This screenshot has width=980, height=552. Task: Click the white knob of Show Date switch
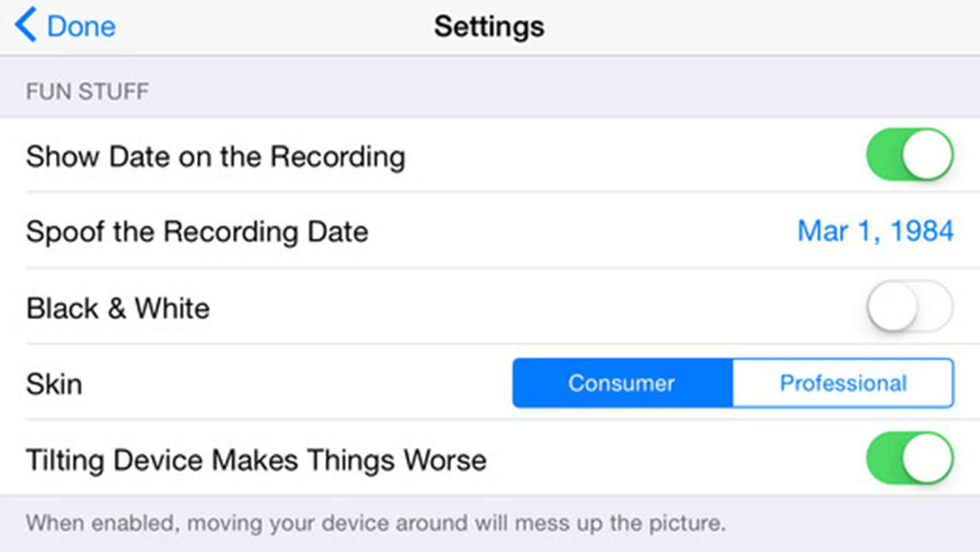click(x=927, y=154)
